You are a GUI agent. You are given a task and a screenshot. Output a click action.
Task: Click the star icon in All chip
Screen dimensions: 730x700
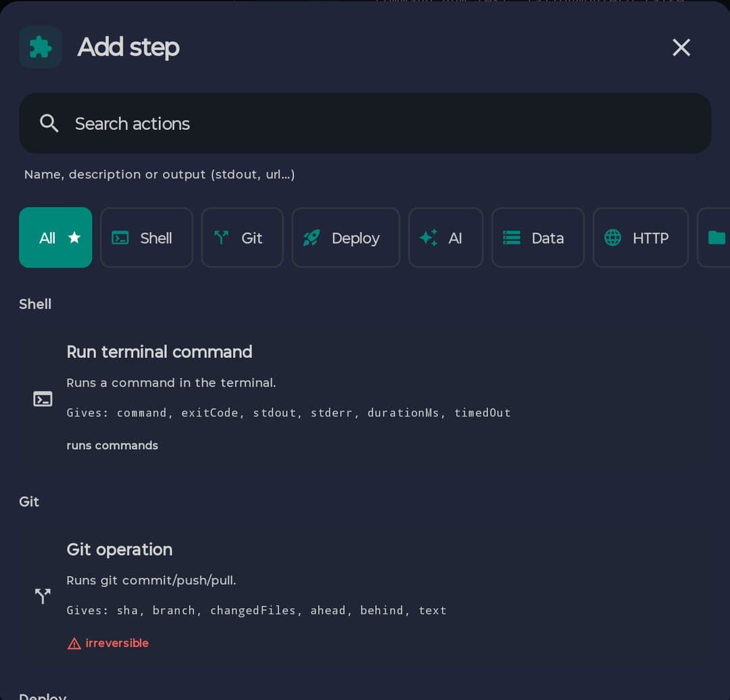pyautogui.click(x=74, y=237)
